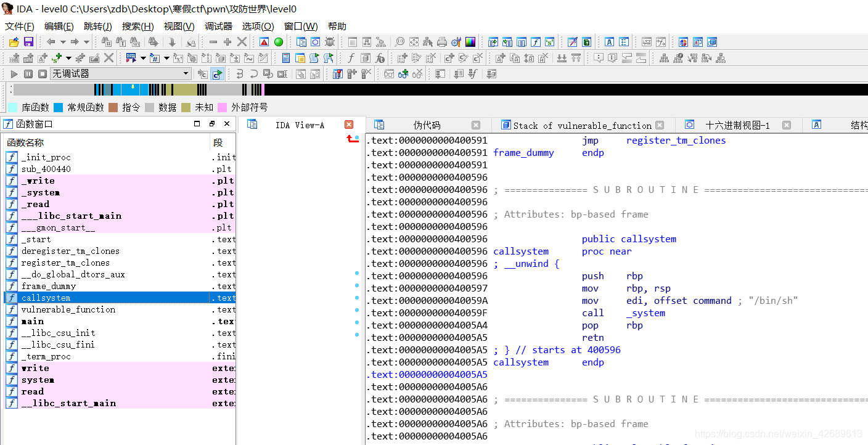868x445 pixels.
Task: Open the 编辑(E) menu
Action: point(59,27)
